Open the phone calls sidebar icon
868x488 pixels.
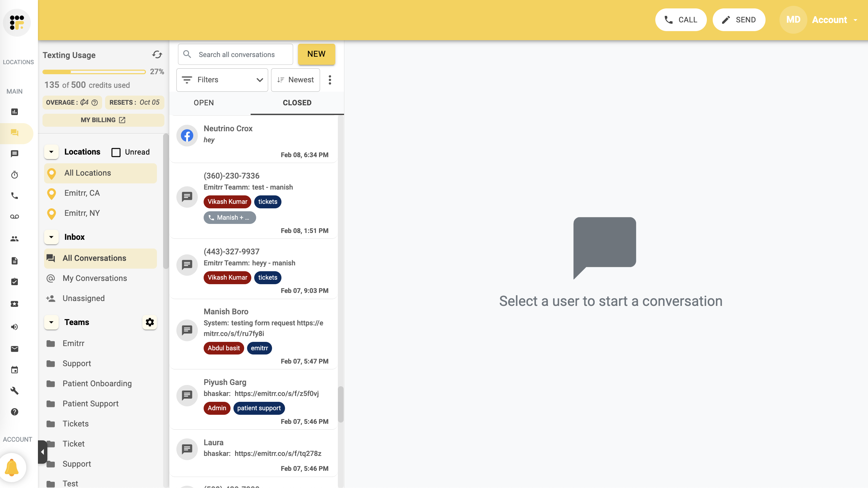[x=15, y=196]
